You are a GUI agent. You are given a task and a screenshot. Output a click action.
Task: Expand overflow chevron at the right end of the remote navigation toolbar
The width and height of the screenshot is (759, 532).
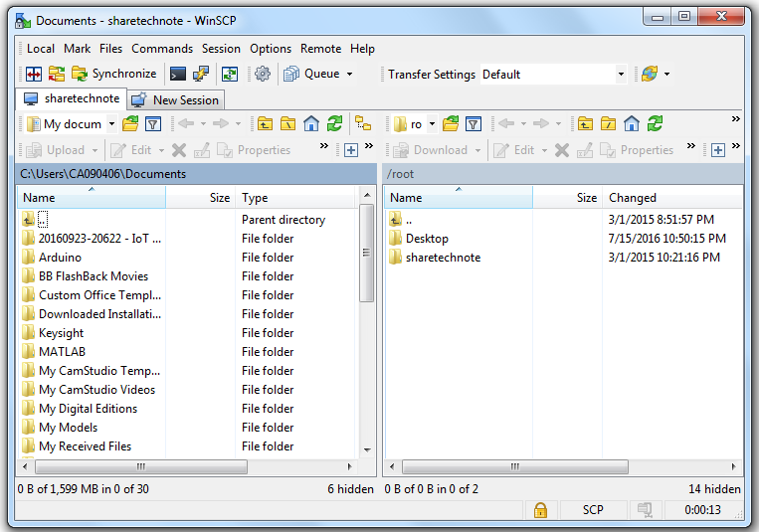(736, 119)
